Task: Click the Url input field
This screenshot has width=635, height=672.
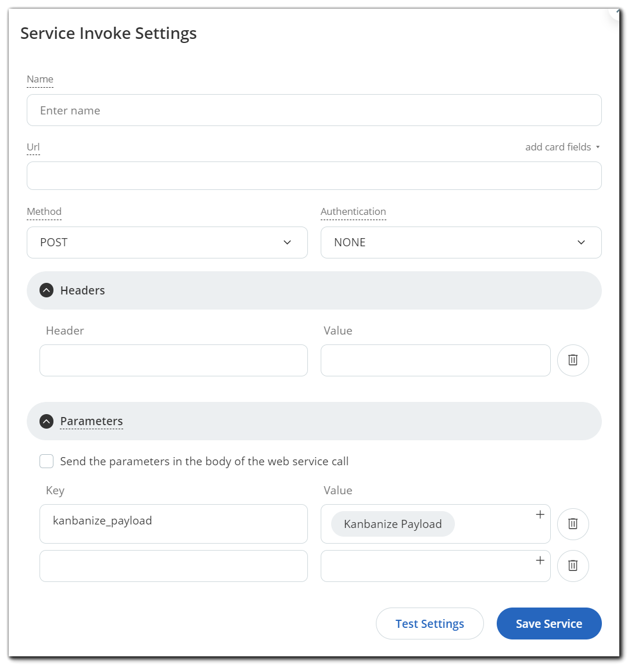Action: click(x=314, y=175)
